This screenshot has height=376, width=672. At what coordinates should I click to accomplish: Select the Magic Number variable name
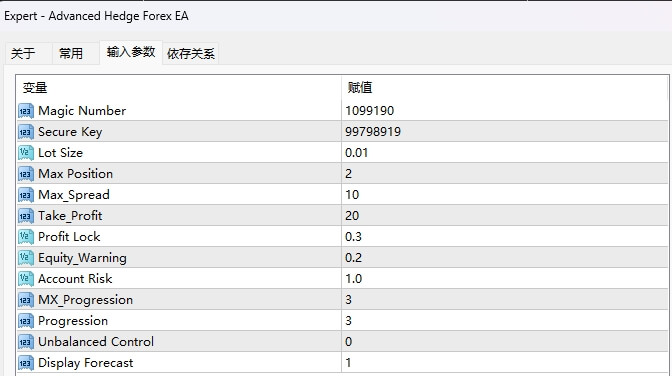tap(82, 111)
